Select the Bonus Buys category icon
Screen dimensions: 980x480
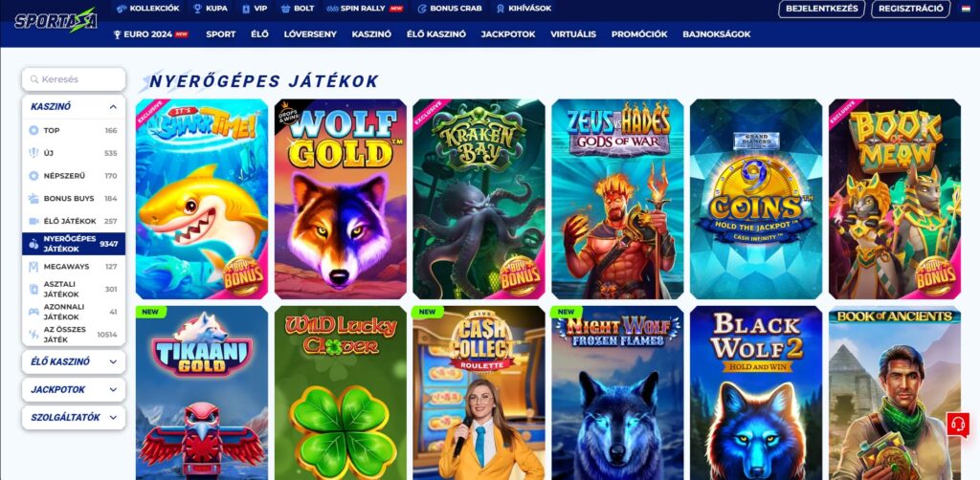(33, 199)
